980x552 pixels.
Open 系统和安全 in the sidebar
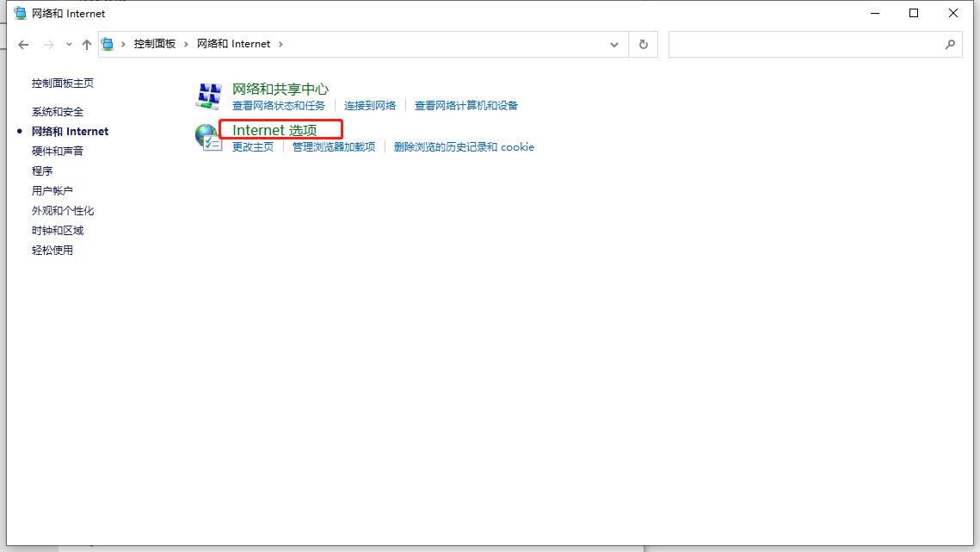[x=58, y=112]
